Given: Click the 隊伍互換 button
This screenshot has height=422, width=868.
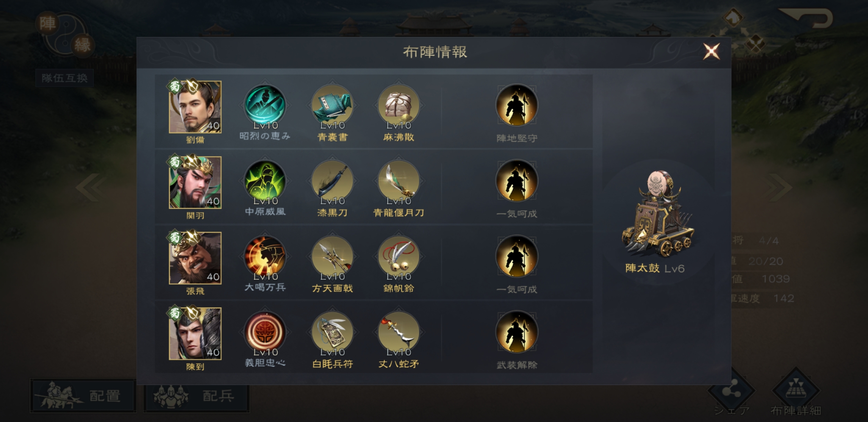Looking at the screenshot, I should click(65, 78).
